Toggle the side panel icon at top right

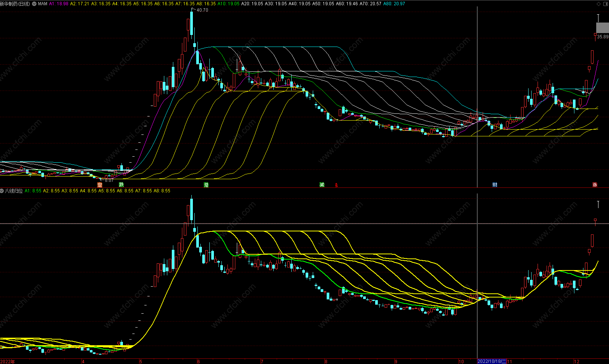tap(605, 4)
